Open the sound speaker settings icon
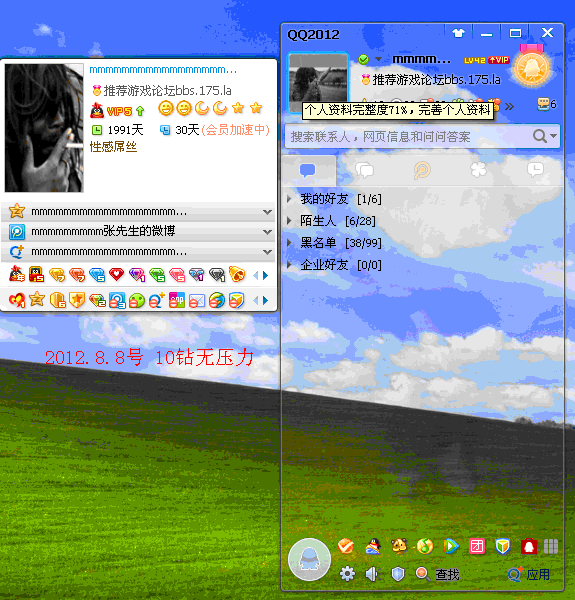Image resolution: width=575 pixels, height=600 pixels. [372, 574]
